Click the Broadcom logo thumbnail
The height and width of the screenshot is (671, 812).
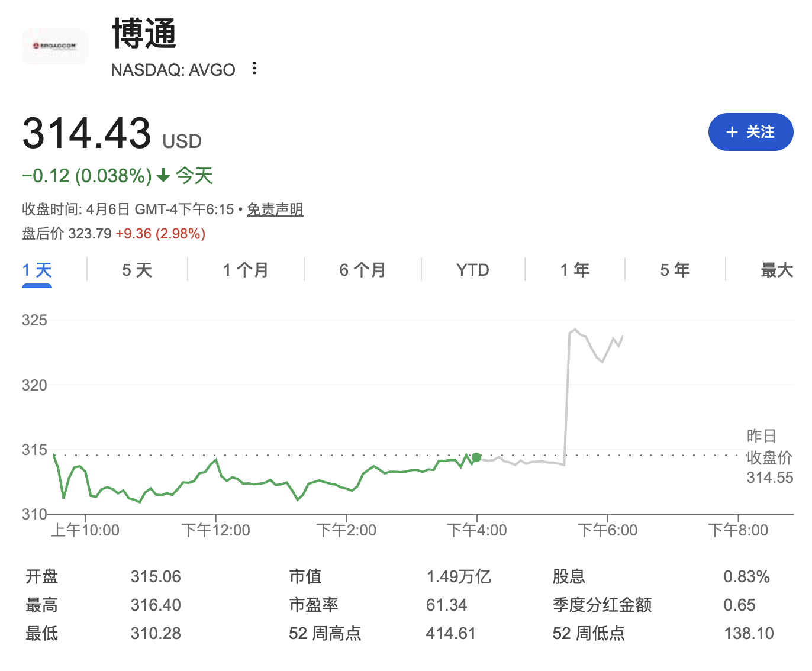54,46
